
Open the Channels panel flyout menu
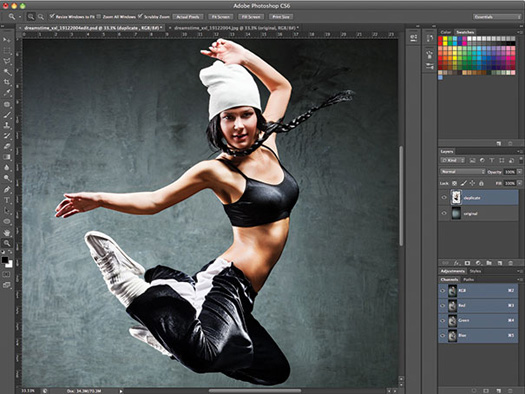pos(519,280)
